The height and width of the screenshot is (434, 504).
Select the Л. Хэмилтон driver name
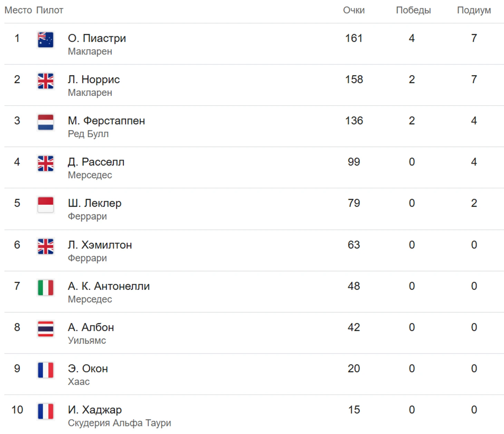[x=100, y=245]
